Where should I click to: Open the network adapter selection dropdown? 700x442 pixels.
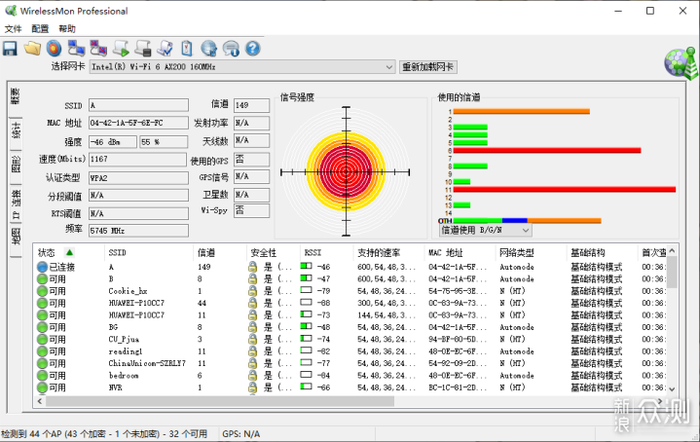point(388,67)
